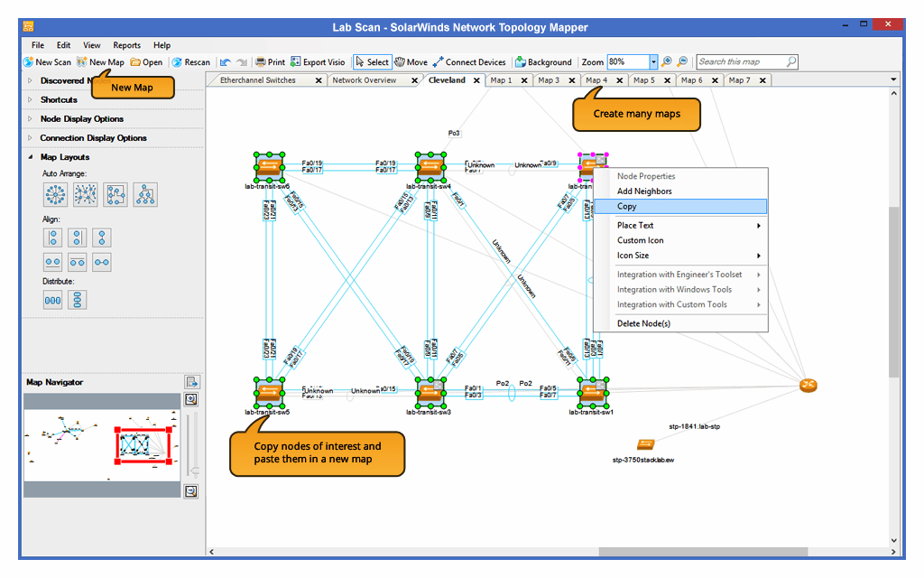The image size is (924, 578).
Task: Select the radial Auto Arrange layout icon
Action: pyautogui.click(x=54, y=194)
